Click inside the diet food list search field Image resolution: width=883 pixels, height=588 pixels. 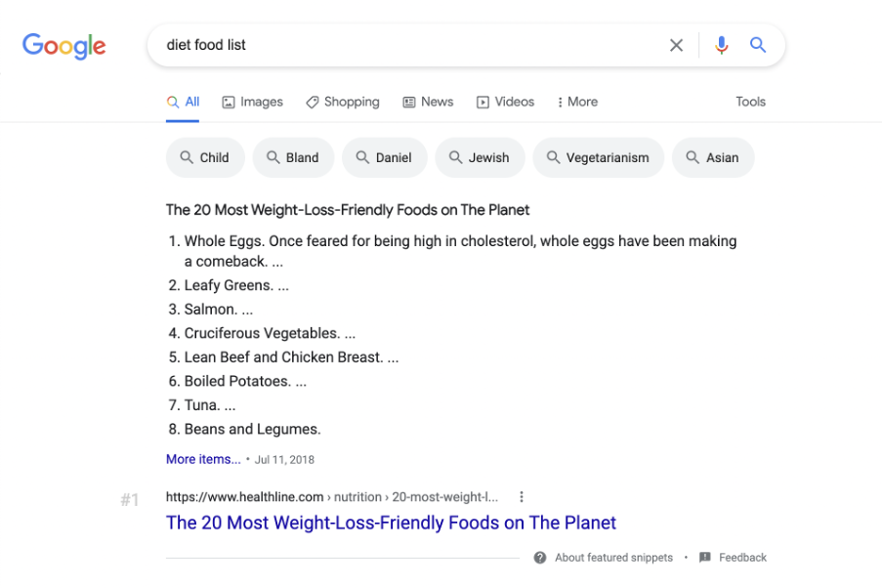(411, 45)
